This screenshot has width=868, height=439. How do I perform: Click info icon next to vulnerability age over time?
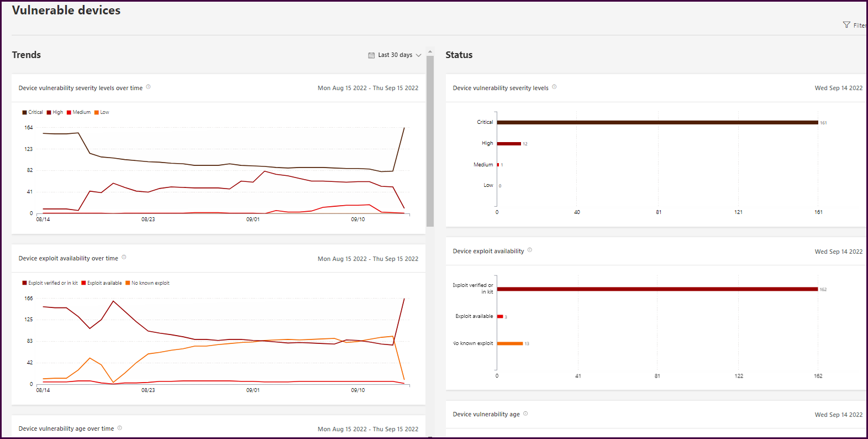tap(120, 428)
